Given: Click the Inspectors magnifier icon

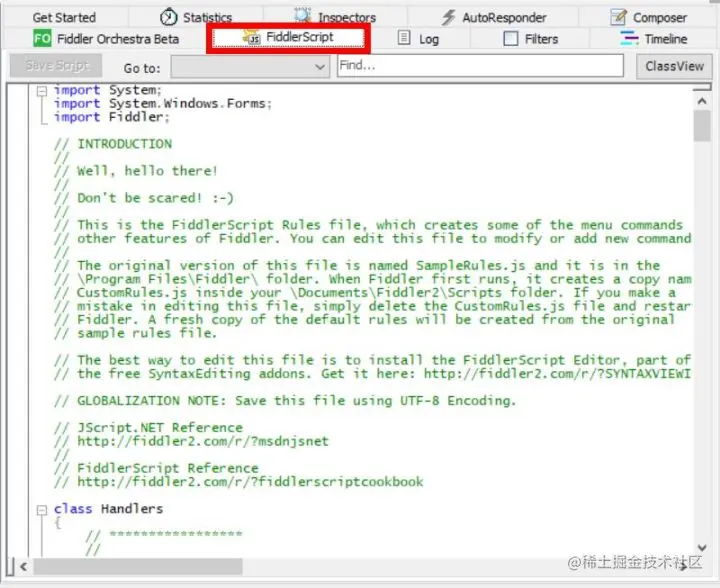Looking at the screenshot, I should click(x=303, y=17).
